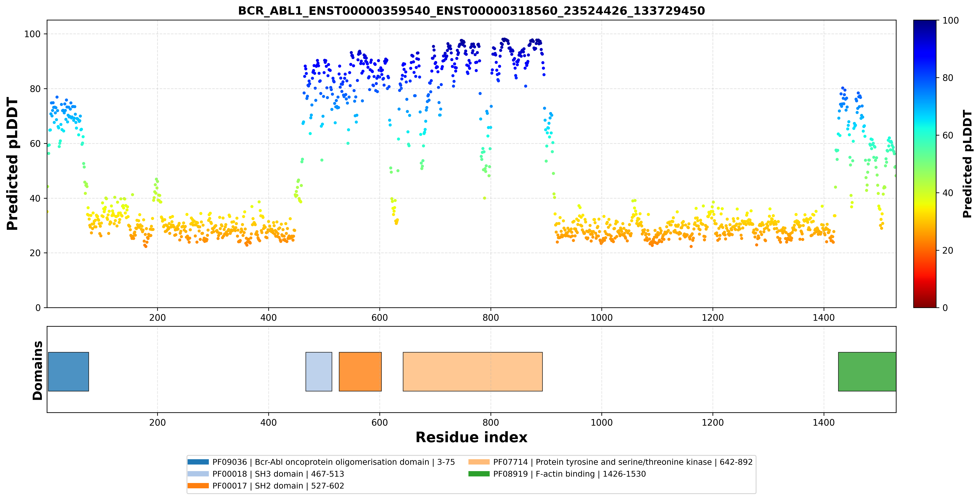
Task: Click the orange SH2 domain rectangle
Action: pos(360,371)
